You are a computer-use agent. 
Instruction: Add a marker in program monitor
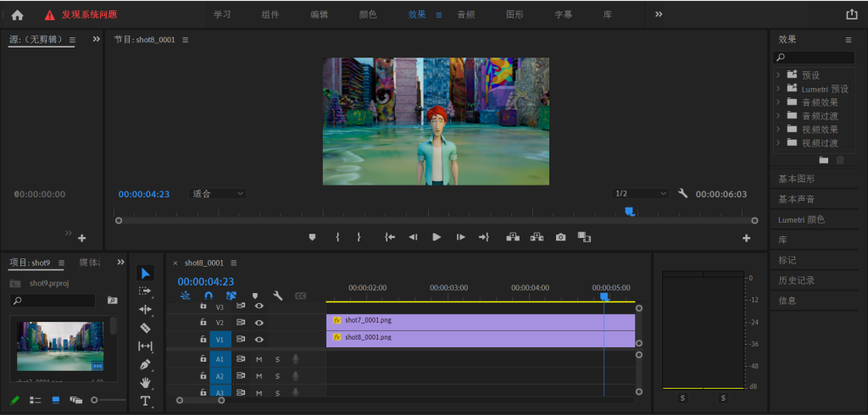pos(312,237)
